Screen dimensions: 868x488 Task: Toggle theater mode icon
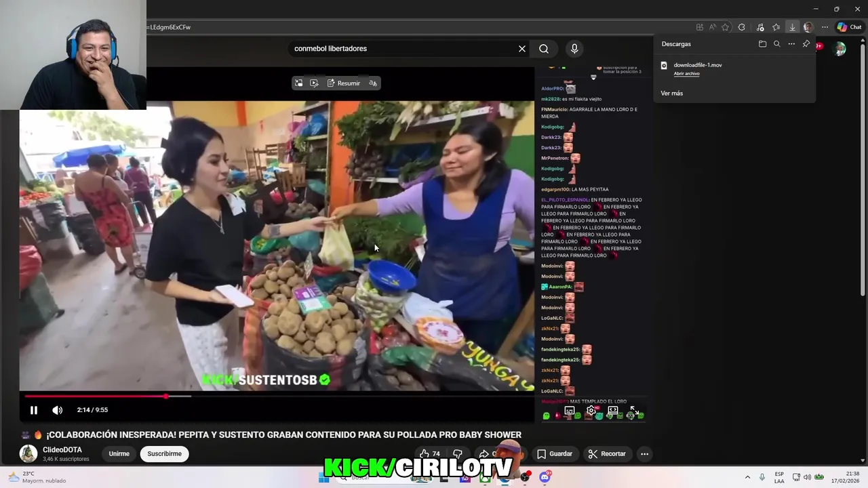click(613, 411)
